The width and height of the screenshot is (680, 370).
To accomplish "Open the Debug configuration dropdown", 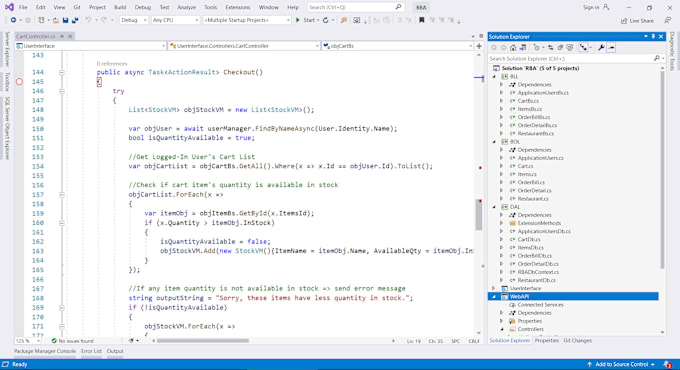I will point(134,20).
